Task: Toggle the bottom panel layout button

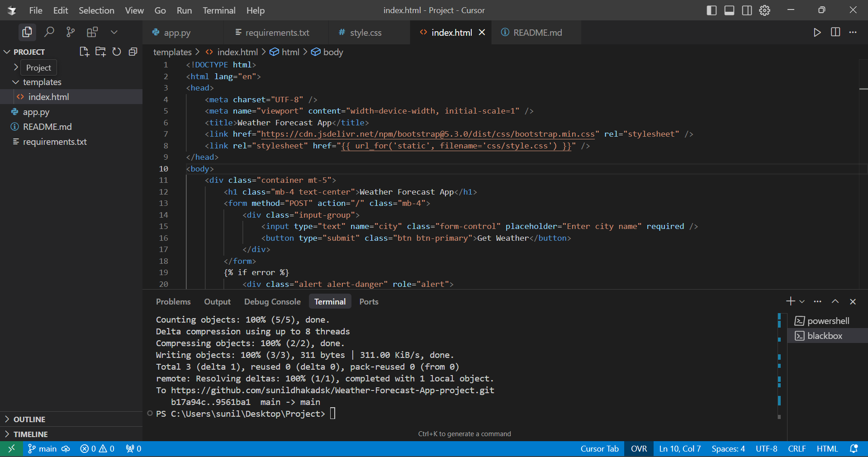Action: 729,10
